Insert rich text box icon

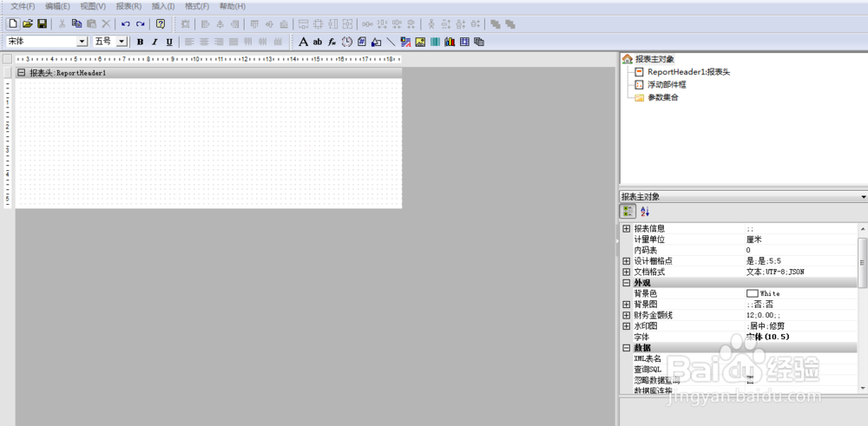pos(405,42)
